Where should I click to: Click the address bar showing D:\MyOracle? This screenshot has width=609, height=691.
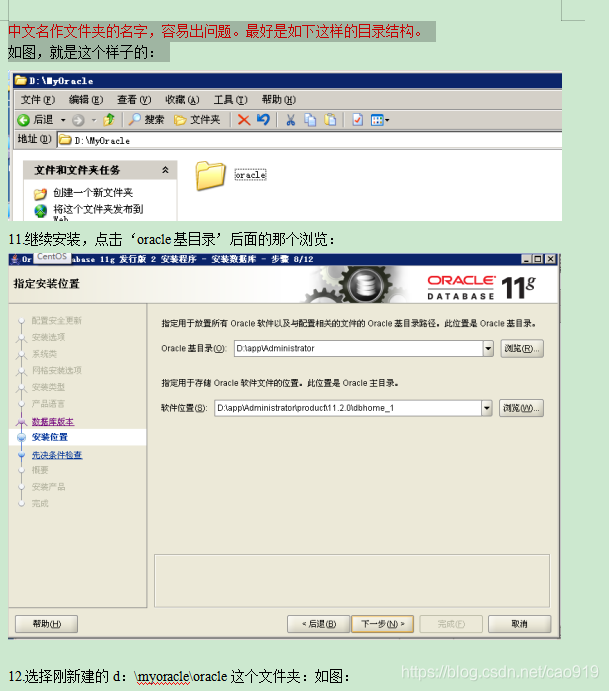click(x=309, y=141)
